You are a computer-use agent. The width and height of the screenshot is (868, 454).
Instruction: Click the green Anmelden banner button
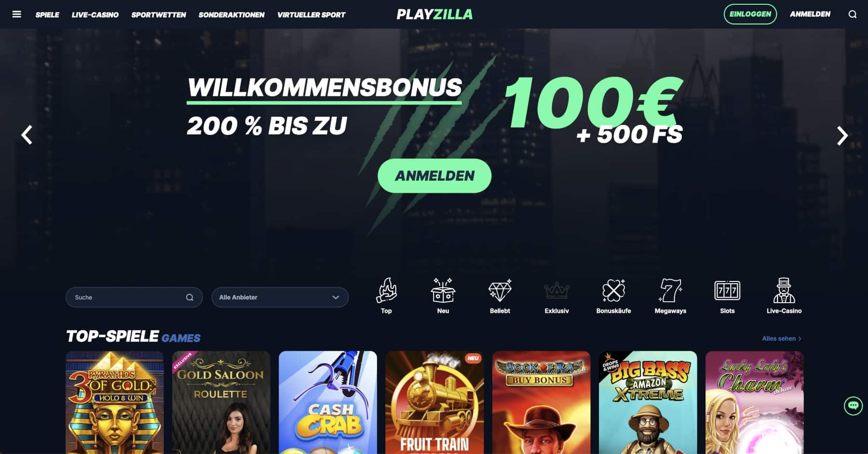[x=434, y=176]
